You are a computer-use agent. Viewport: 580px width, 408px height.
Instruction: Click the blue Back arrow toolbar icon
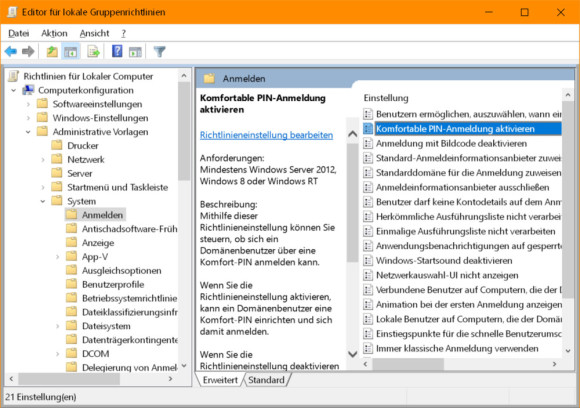pos(11,51)
